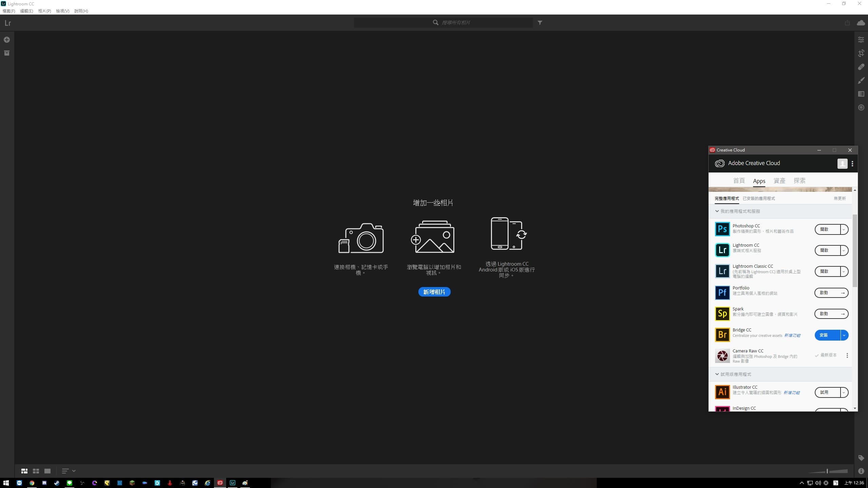The image size is (868, 488).
Task: Open My Photos panel icon in left sidebar
Action: pos(7,53)
